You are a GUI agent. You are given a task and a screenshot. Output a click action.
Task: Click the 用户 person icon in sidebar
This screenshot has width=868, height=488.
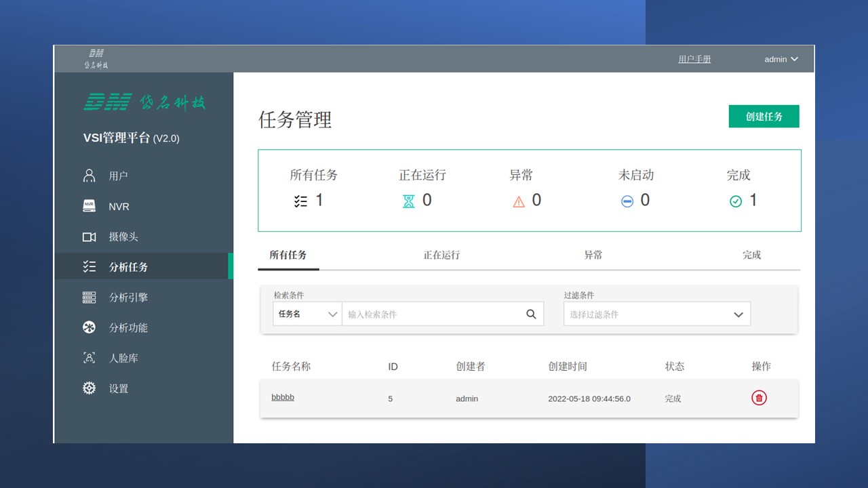[x=89, y=176]
